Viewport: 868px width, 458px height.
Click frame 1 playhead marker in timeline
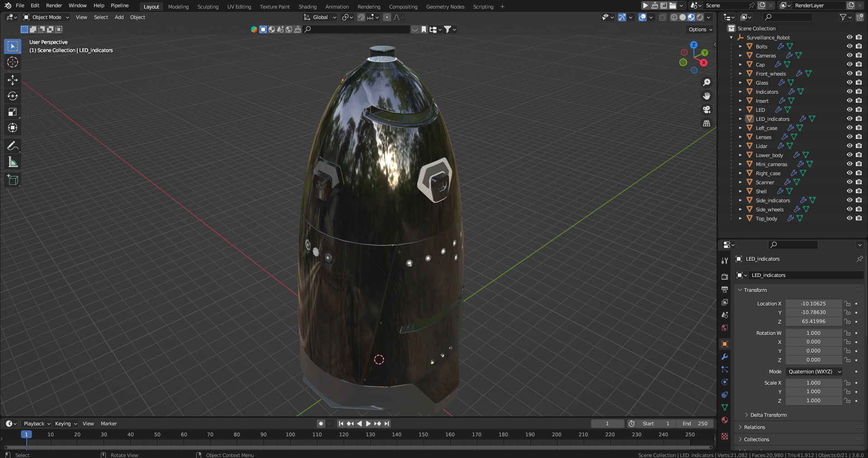(x=26, y=434)
